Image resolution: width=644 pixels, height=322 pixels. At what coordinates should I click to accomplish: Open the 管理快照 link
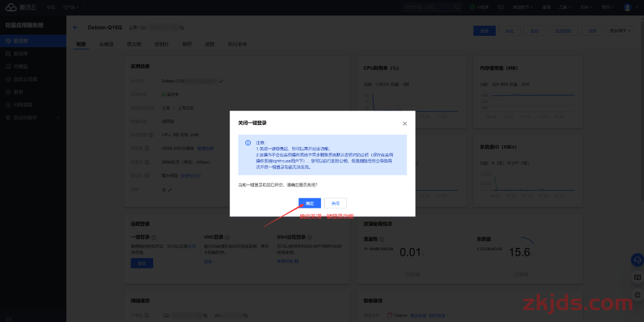coord(205,149)
